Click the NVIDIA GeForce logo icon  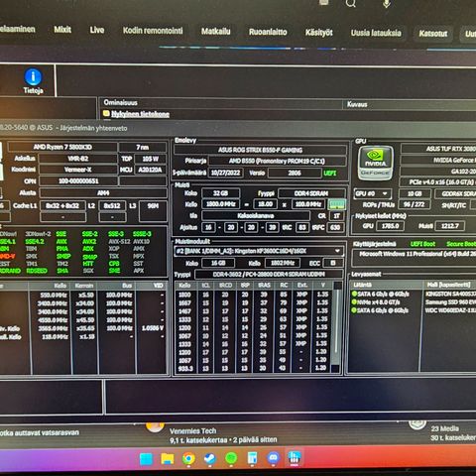[376, 163]
